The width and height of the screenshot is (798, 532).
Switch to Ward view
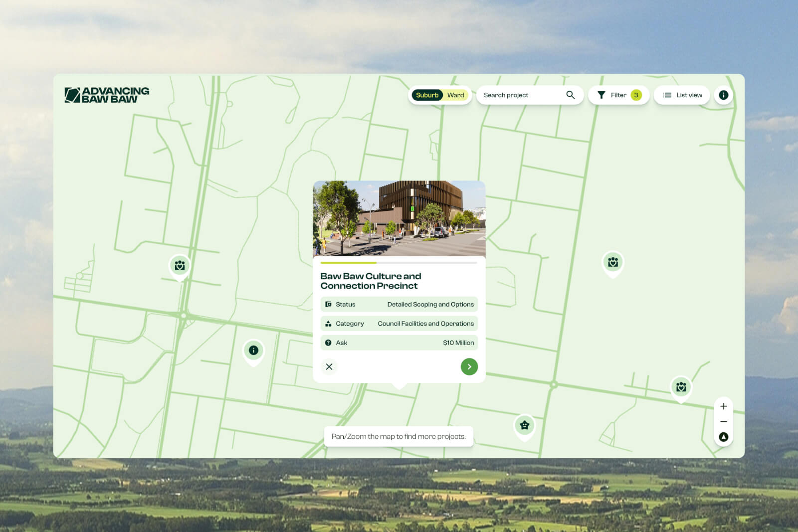[x=455, y=95]
